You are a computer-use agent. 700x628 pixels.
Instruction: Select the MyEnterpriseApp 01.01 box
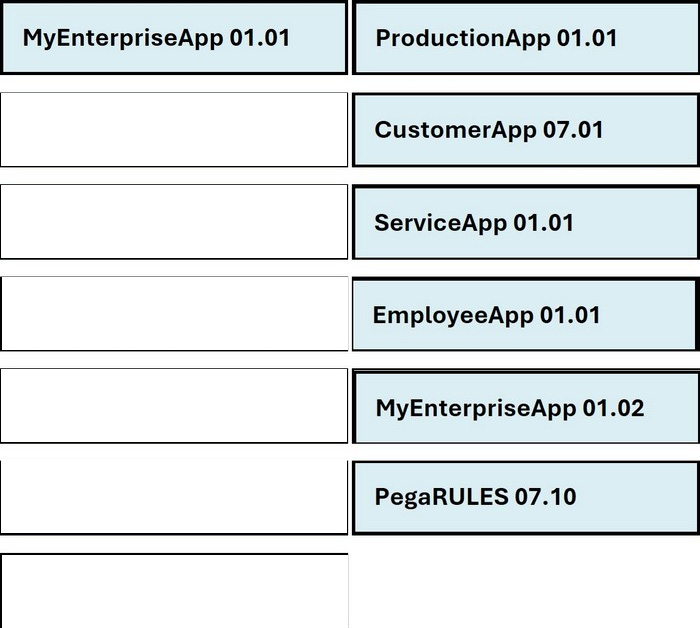pyautogui.click(x=174, y=38)
